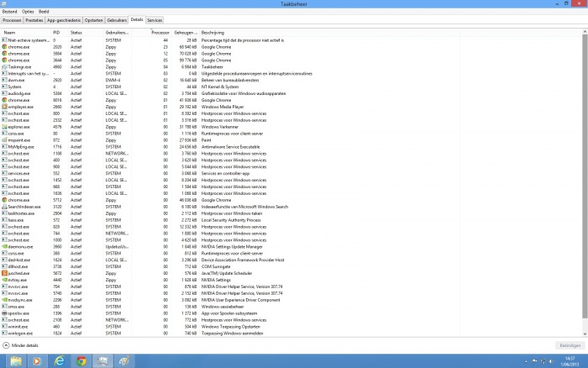Image resolution: width=588 pixels, height=368 pixels.
Task: Click Chrome icon of chrome.exe PID 6016
Action: (x=4, y=100)
